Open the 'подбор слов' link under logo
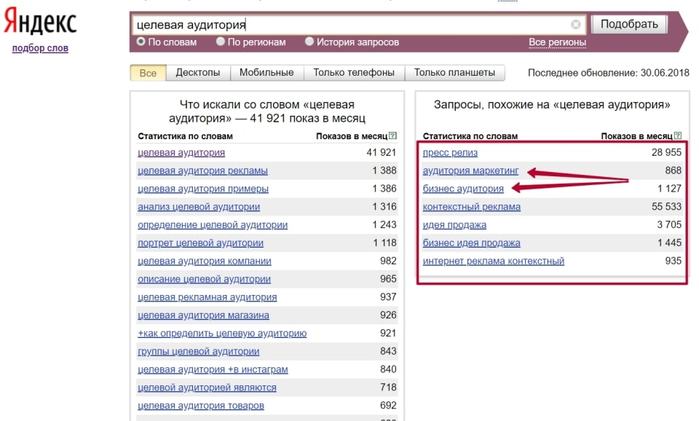 pyautogui.click(x=40, y=48)
